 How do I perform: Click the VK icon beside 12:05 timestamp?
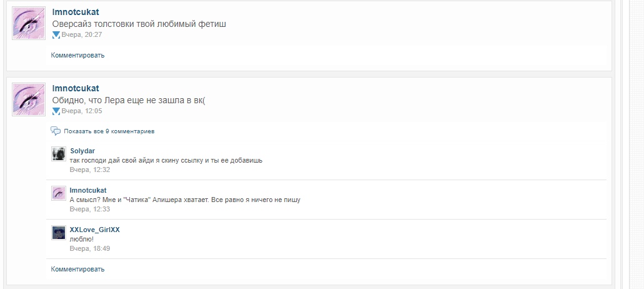[56, 111]
